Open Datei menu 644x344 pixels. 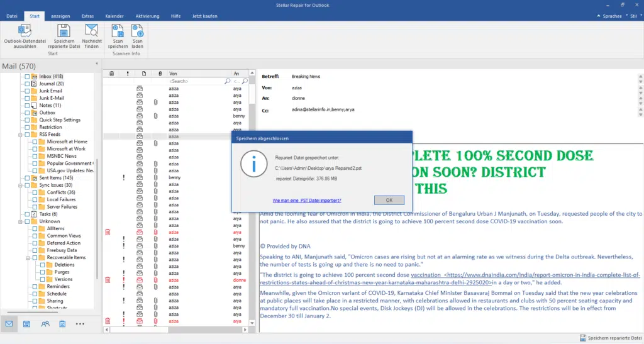pos(12,16)
